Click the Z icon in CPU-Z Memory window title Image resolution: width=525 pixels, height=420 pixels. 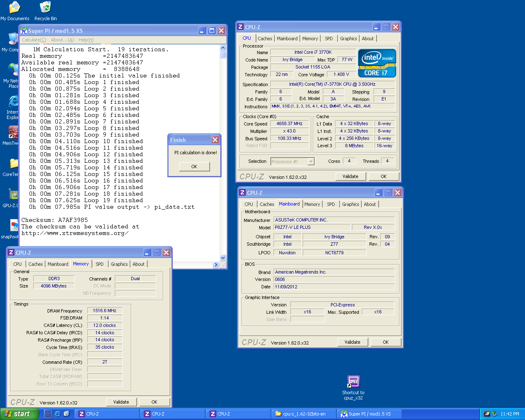[11, 252]
